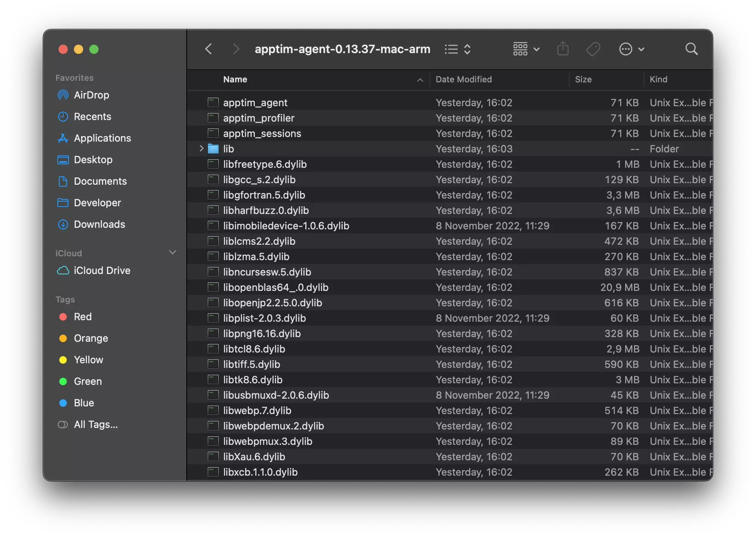Select Recents in the sidebar
Screen dimensions: 756x538
pyautogui.click(x=92, y=117)
